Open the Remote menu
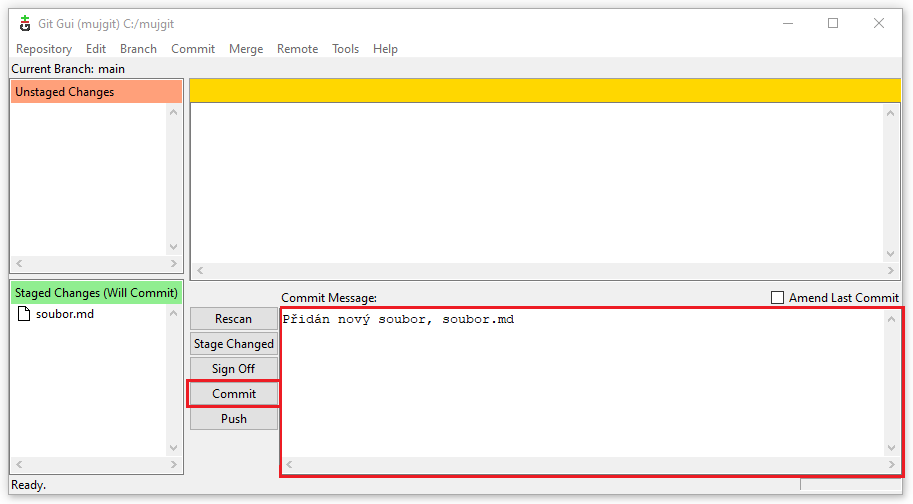The image size is (913, 504). (297, 49)
